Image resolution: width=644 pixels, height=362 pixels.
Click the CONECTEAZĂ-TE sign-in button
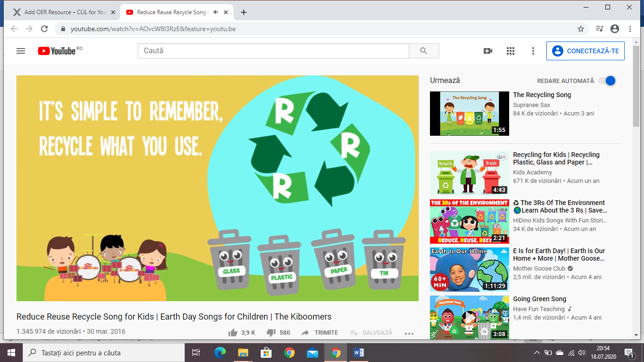tap(585, 51)
